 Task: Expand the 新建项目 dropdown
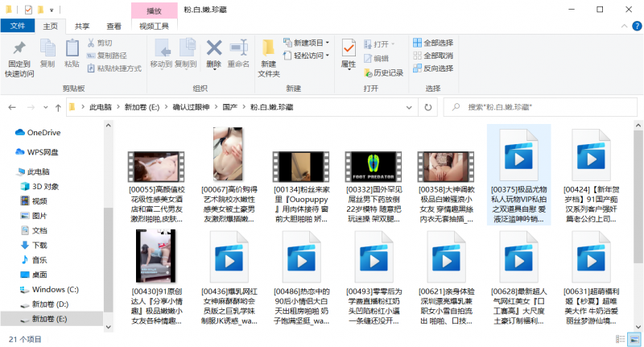[308, 43]
